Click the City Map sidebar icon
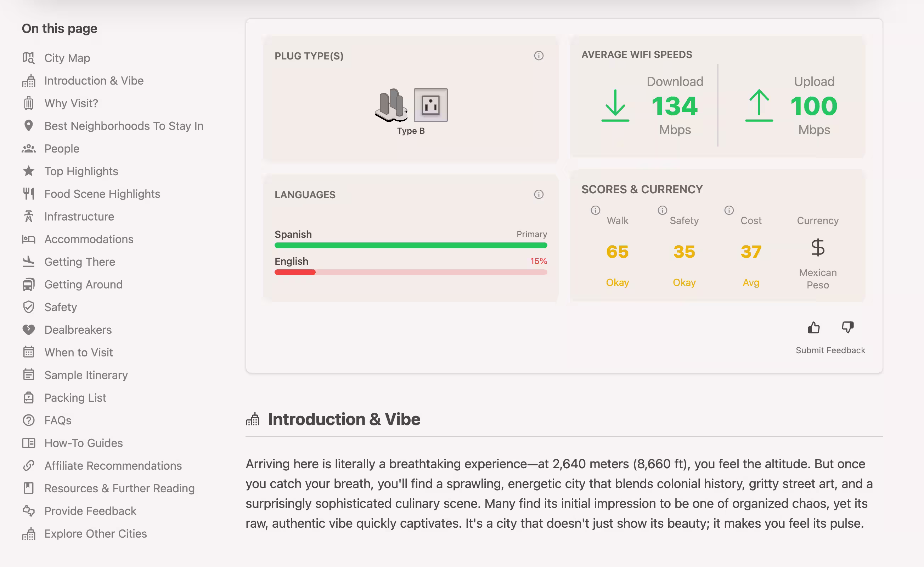The height and width of the screenshot is (567, 924). point(29,58)
